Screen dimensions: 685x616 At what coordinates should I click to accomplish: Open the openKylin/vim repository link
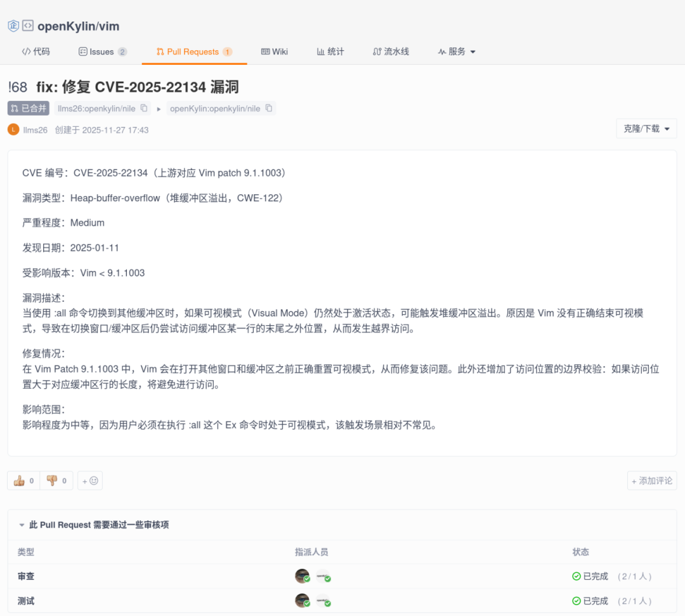pos(78,26)
